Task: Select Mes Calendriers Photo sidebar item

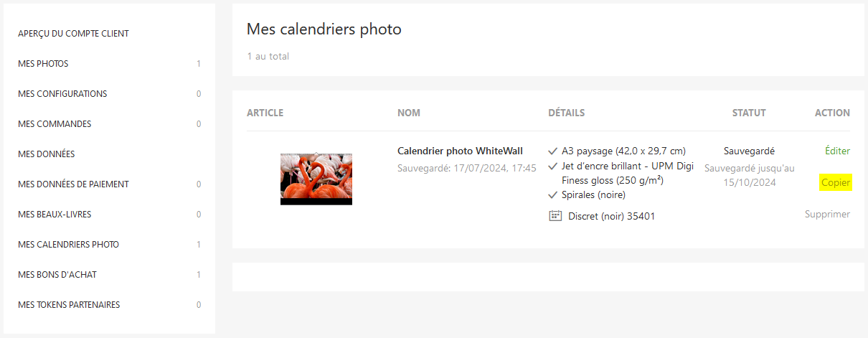Action: click(68, 245)
